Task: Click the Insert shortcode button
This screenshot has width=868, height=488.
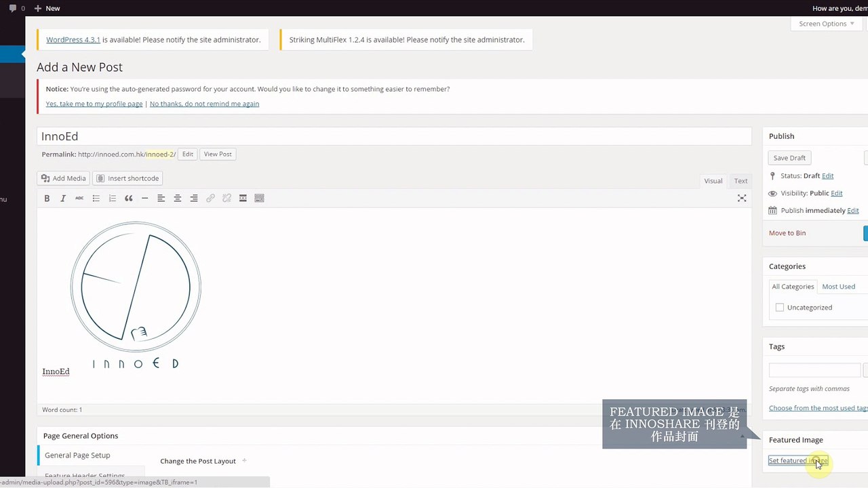Action: click(x=127, y=178)
